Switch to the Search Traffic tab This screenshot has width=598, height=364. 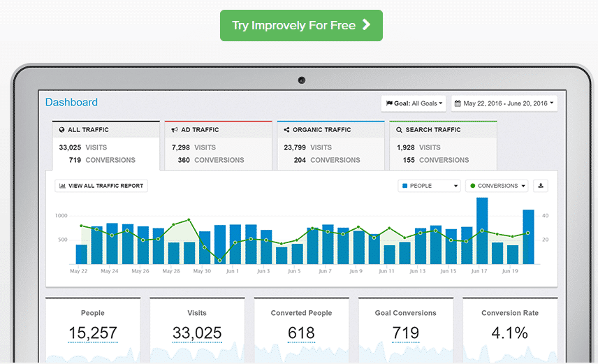[x=443, y=146]
